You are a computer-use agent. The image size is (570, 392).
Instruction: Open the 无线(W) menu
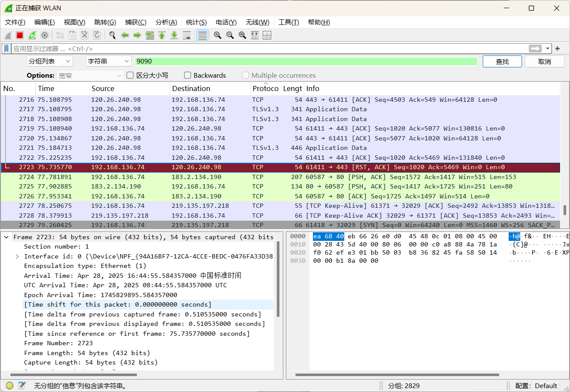coord(258,22)
